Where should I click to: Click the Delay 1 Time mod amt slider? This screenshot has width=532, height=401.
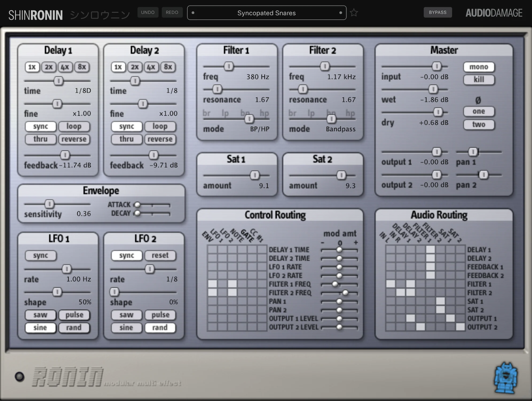(340, 250)
